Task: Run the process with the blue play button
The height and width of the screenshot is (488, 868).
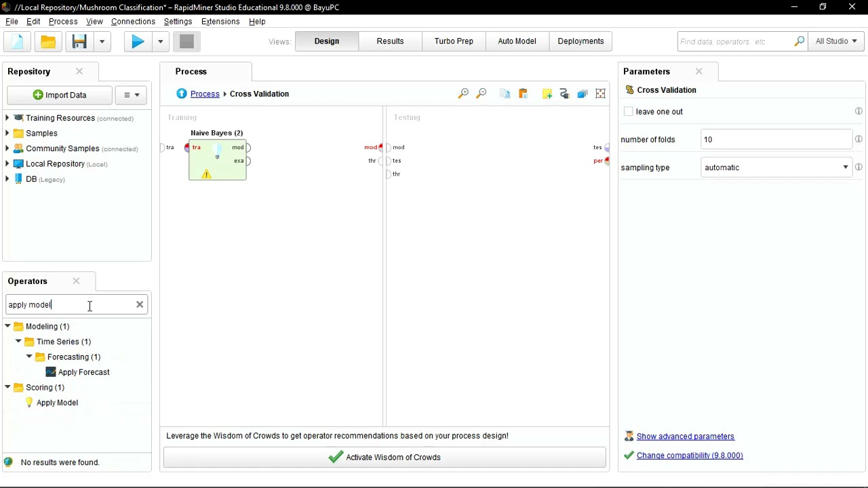Action: [138, 41]
